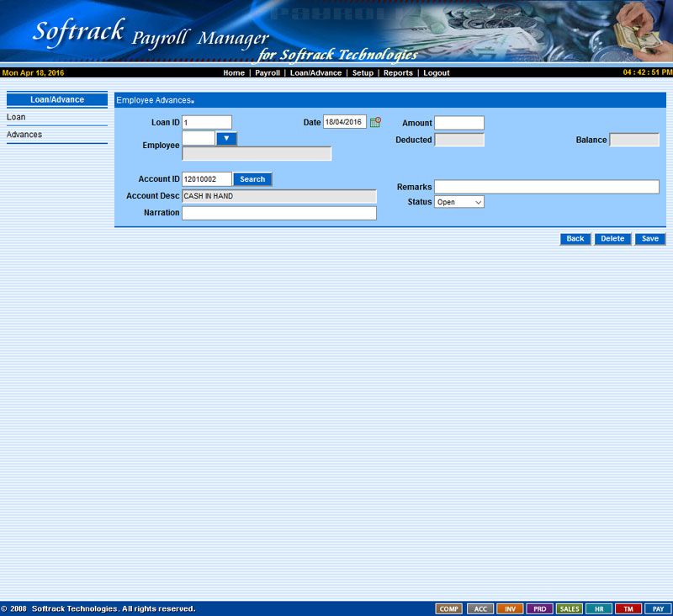
Task: Click the Account ID Search button
Action: pyautogui.click(x=252, y=179)
